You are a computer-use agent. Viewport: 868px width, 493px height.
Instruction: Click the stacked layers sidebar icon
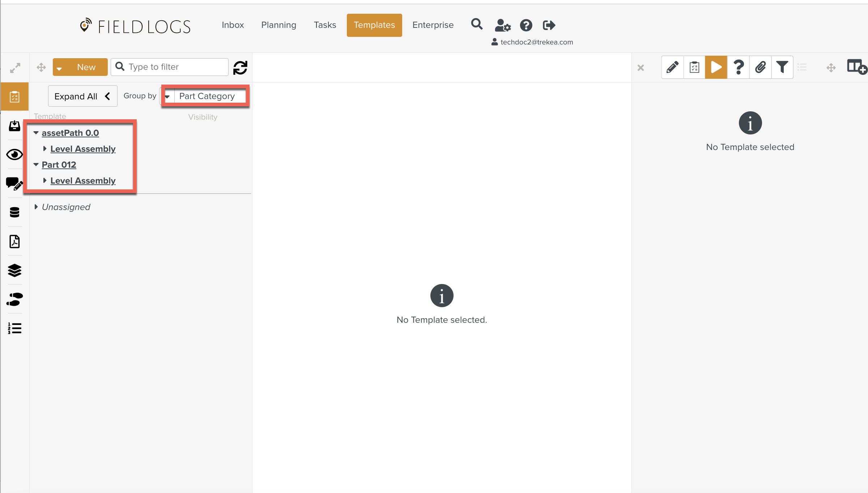(x=14, y=270)
